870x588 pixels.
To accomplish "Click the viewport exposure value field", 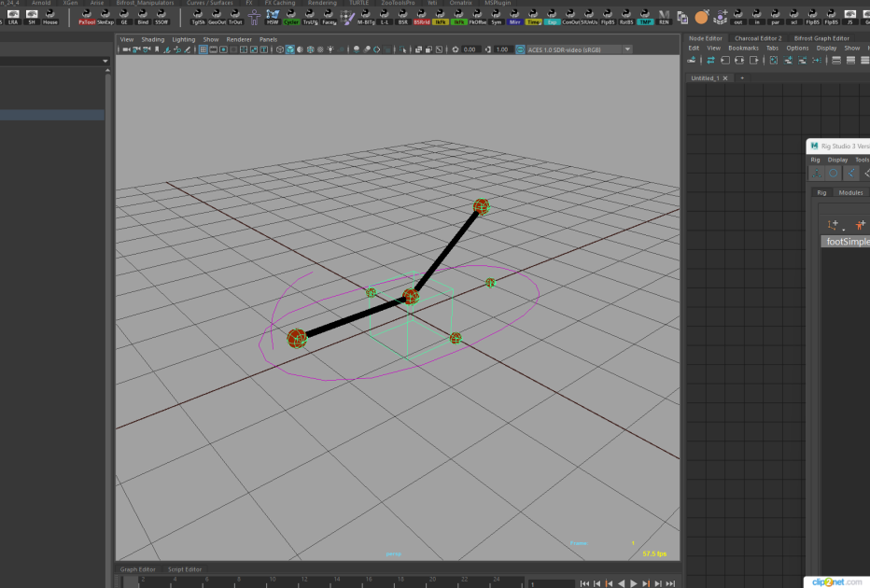I will pyautogui.click(x=470, y=49).
